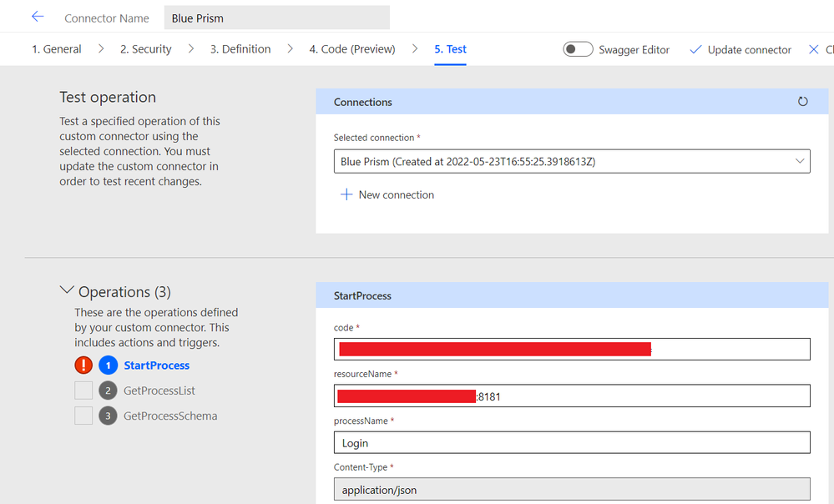Click the plus icon for New connection
The height and width of the screenshot is (504, 834).
[346, 194]
